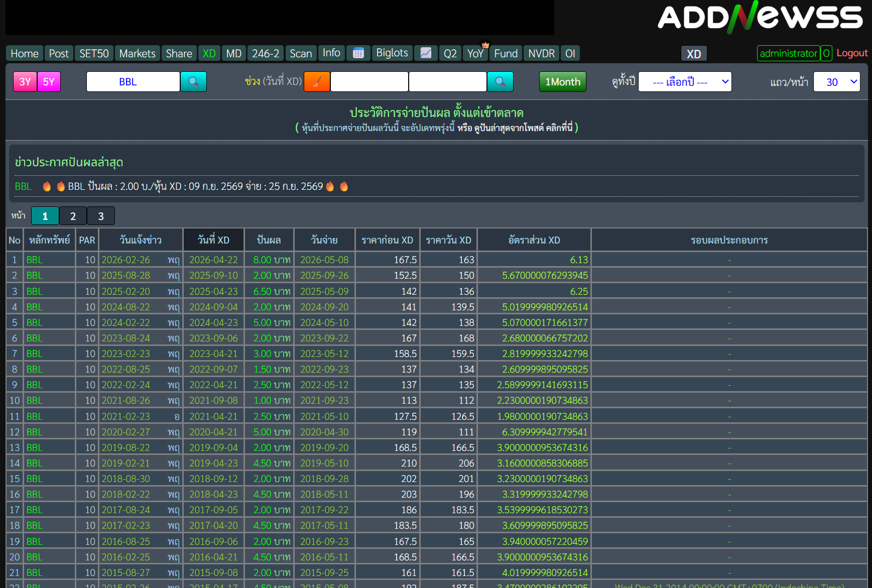Click the ADDNEWSS logo

(x=760, y=18)
